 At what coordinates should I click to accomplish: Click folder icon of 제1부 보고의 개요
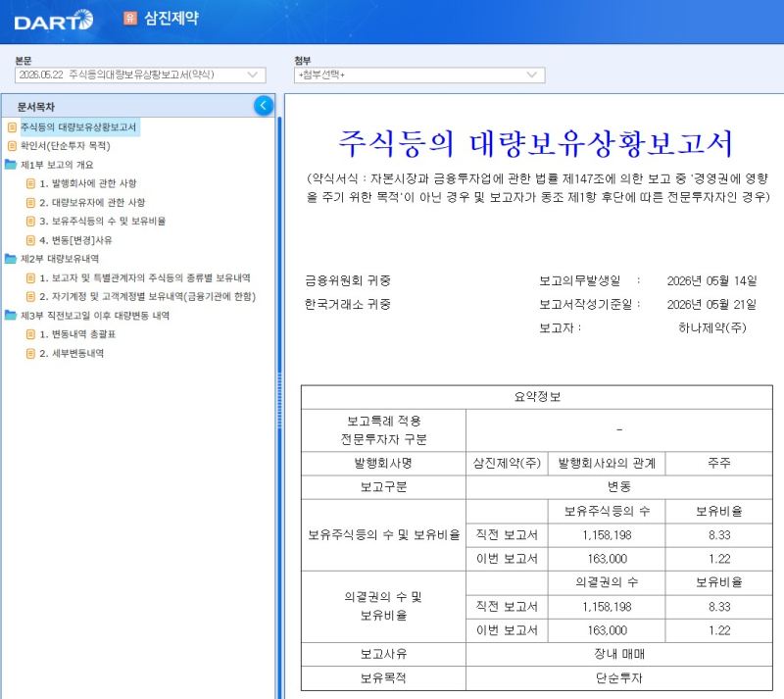pyautogui.click(x=11, y=165)
